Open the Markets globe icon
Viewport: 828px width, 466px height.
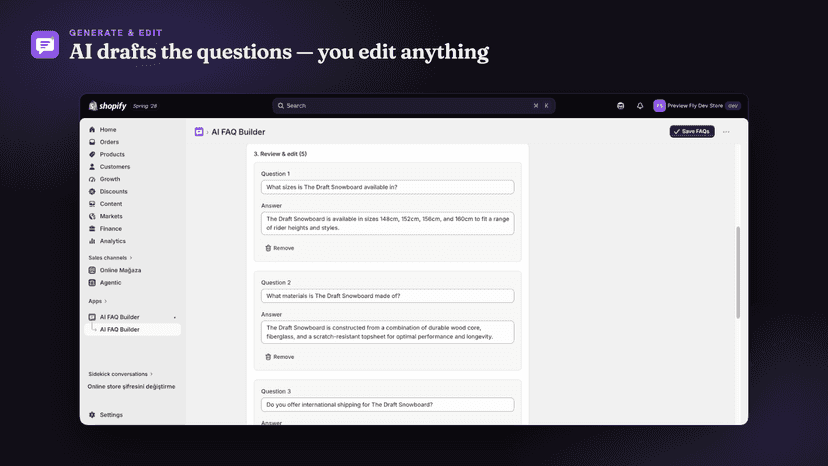[92, 216]
